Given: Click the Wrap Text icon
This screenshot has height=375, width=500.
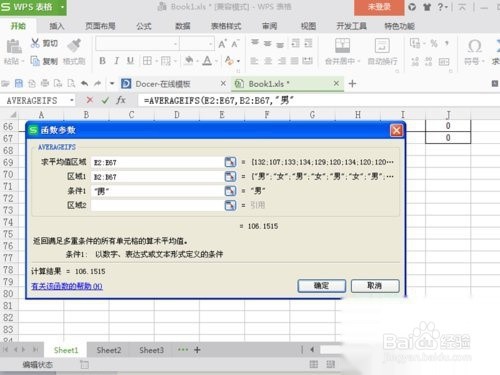Looking at the screenshot, I should click(382, 45).
